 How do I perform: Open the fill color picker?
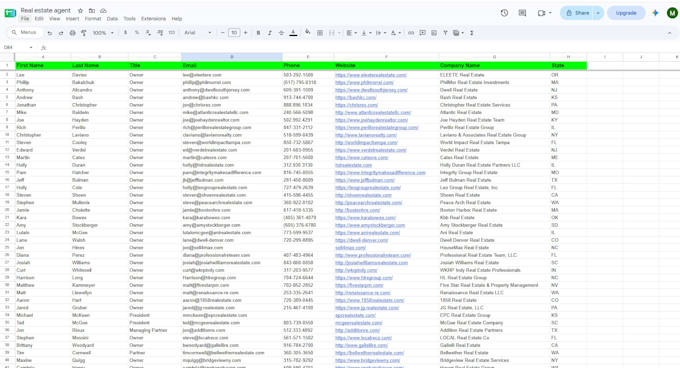tap(307, 33)
